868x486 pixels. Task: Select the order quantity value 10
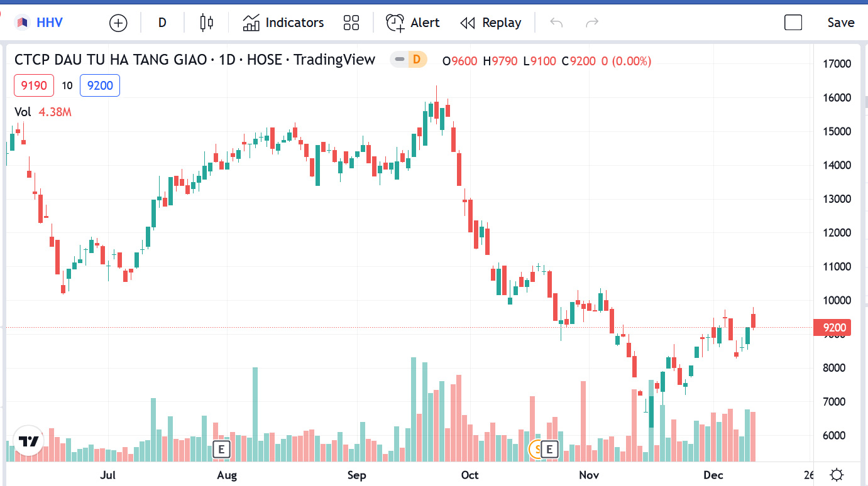67,85
